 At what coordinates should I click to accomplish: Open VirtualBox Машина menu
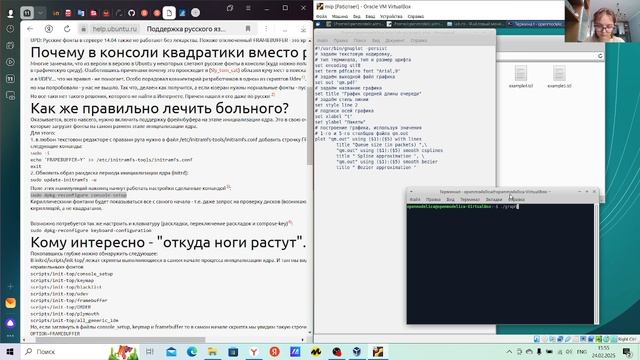click(x=340, y=17)
